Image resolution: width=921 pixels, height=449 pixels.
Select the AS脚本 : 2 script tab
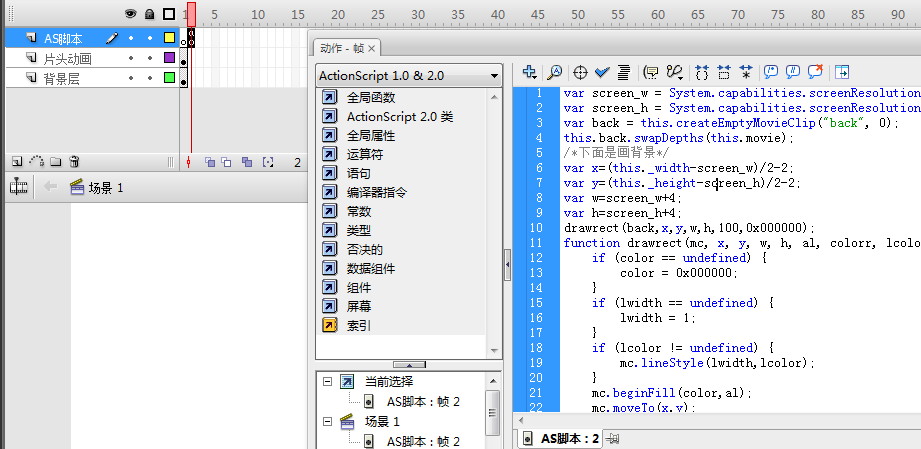click(x=560, y=438)
